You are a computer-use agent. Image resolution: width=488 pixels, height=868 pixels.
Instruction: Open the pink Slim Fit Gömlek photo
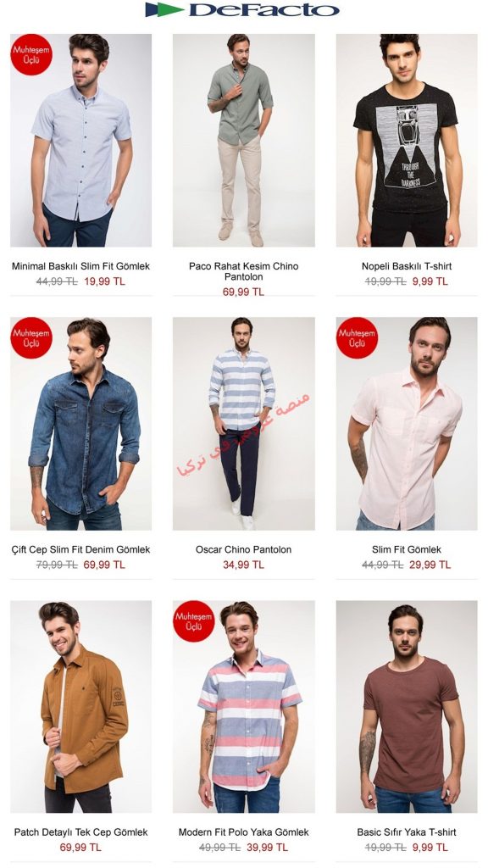(407, 424)
